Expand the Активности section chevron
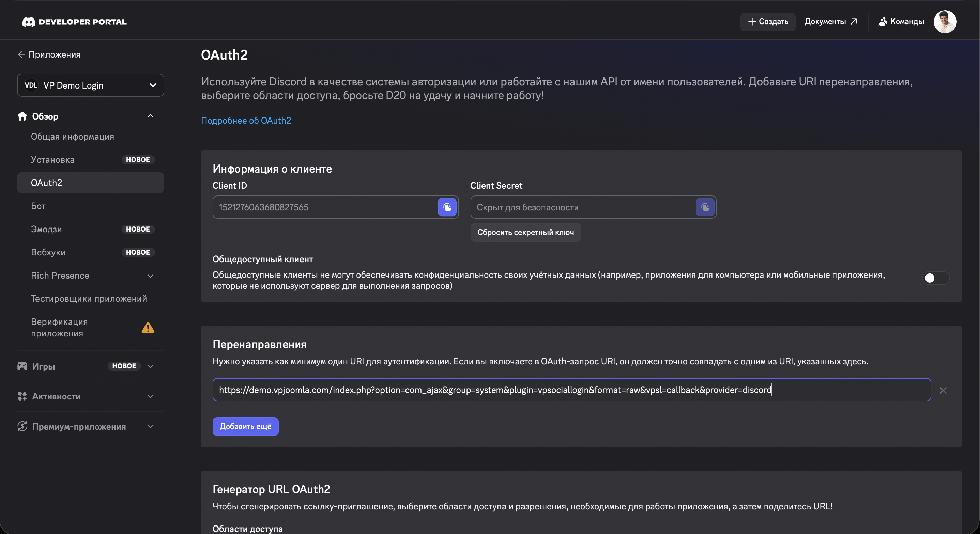Screen dimensions: 980x534 tap(151, 396)
